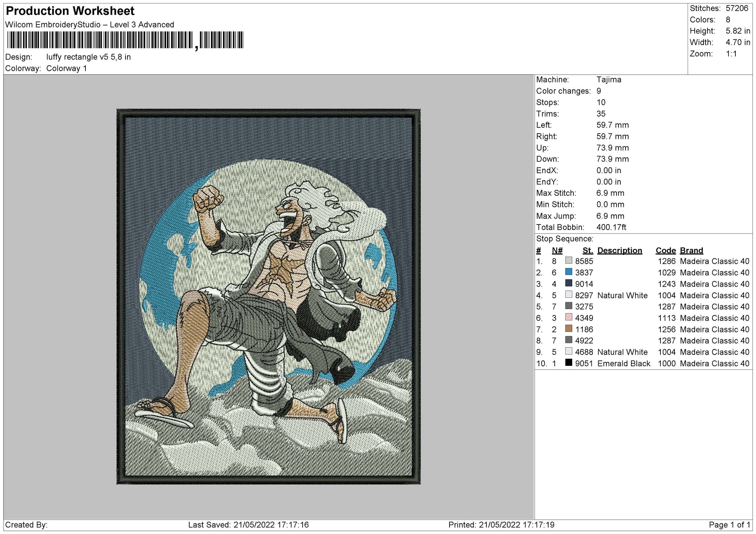This screenshot has width=756, height=534.
Task: Click the Description column header
Action: [620, 250]
